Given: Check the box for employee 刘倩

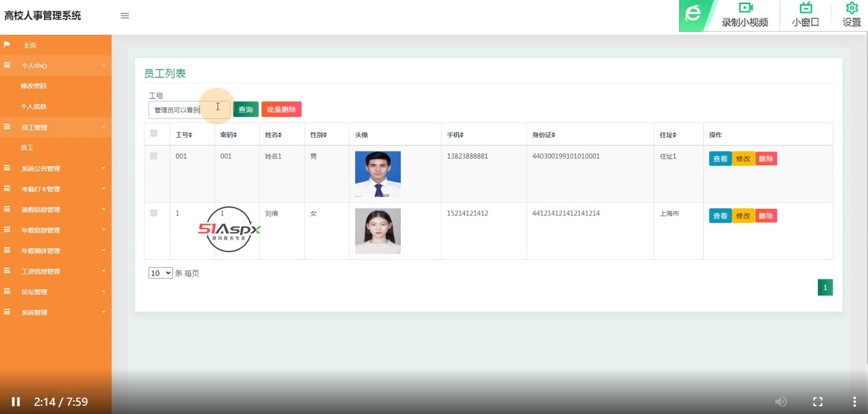Looking at the screenshot, I should pyautogui.click(x=154, y=213).
